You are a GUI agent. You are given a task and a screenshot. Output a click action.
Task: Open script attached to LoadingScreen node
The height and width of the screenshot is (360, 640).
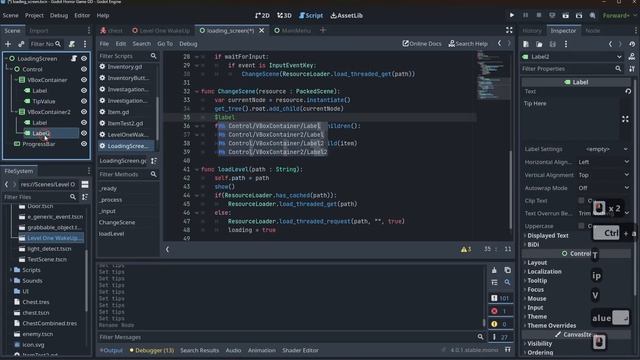pyautogui.click(x=74, y=59)
